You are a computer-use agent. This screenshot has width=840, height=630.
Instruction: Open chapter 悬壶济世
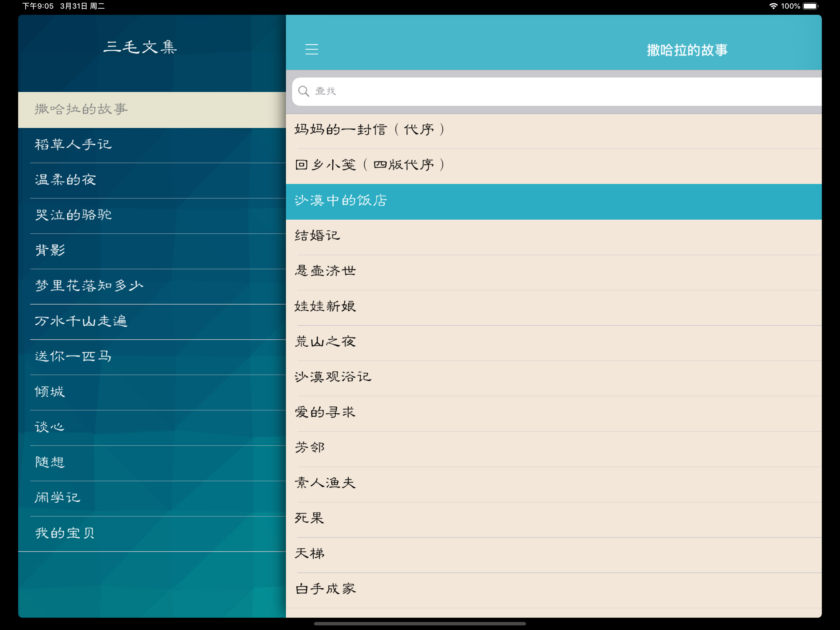pyautogui.click(x=554, y=273)
